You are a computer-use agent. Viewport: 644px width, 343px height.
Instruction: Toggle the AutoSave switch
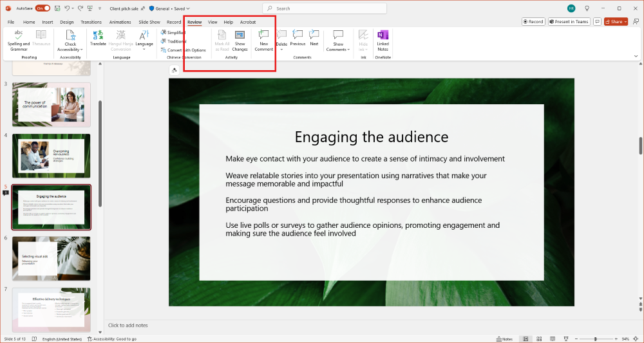(43, 8)
